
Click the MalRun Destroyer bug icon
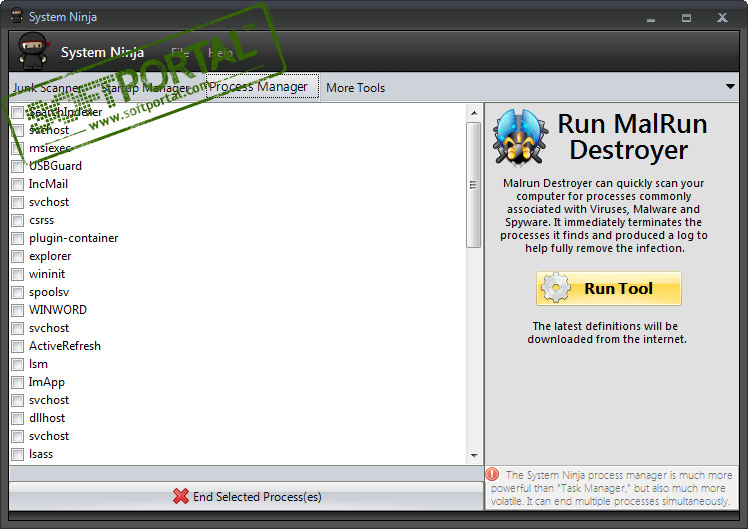519,137
